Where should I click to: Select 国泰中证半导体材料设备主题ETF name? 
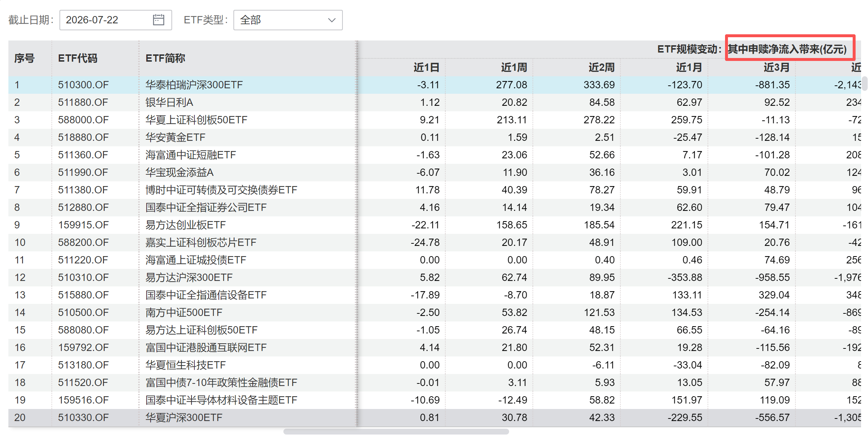coord(221,400)
